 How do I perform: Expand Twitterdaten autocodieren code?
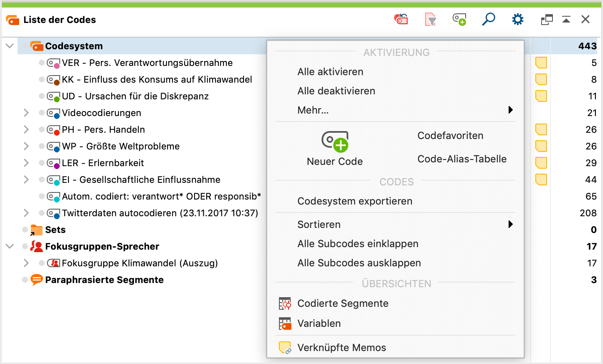click(26, 213)
